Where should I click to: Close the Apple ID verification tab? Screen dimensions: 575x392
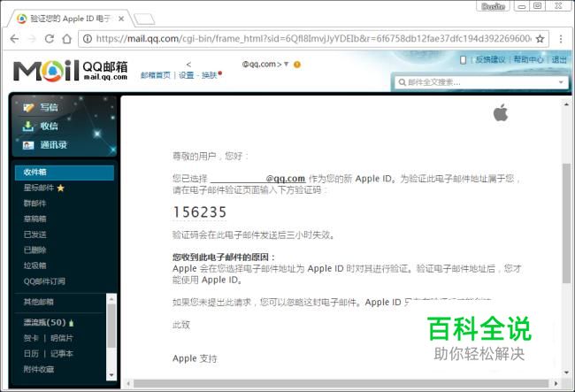pos(121,19)
